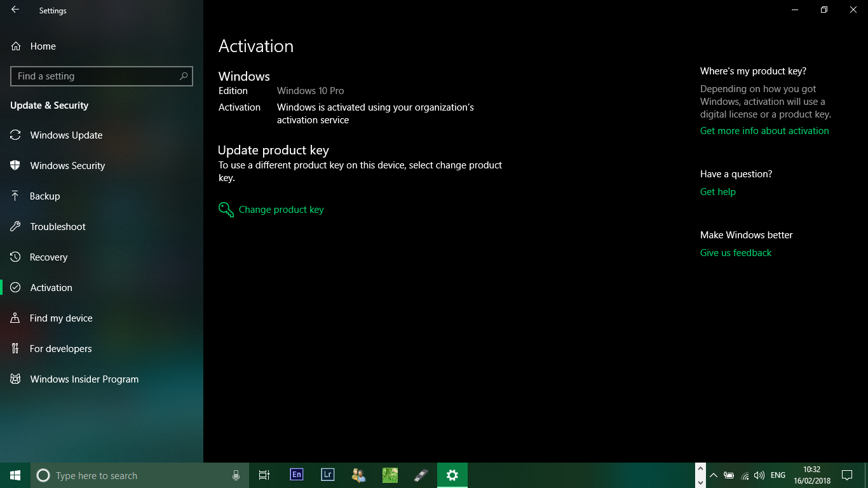Open the Windows Insider Program page
868x488 pixels.
point(102,379)
